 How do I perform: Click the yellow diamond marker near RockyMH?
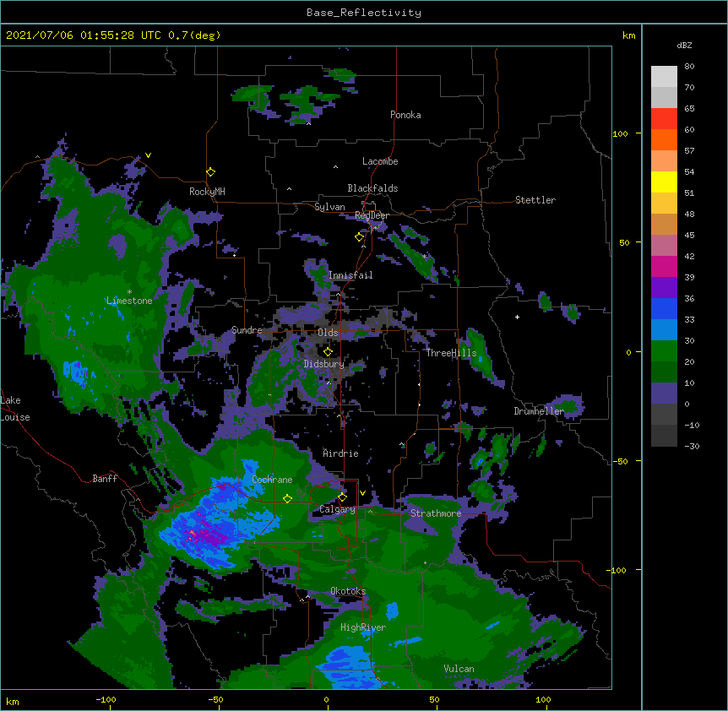coord(211,172)
